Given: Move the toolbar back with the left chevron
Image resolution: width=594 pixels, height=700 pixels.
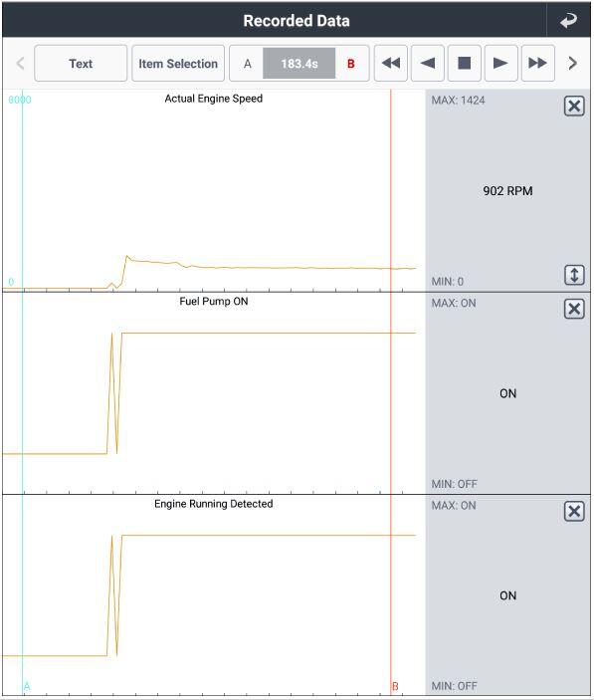Looking at the screenshot, I should (x=20, y=64).
